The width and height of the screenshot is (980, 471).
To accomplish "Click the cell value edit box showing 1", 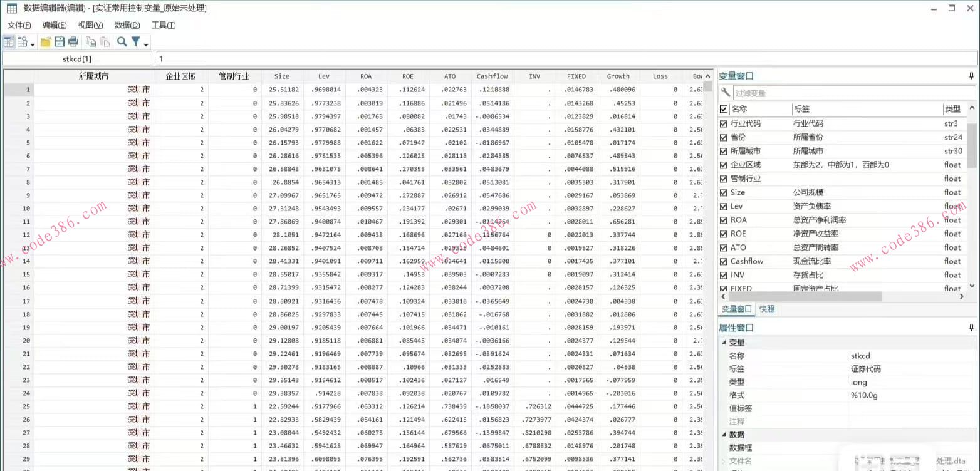I will tap(566, 58).
